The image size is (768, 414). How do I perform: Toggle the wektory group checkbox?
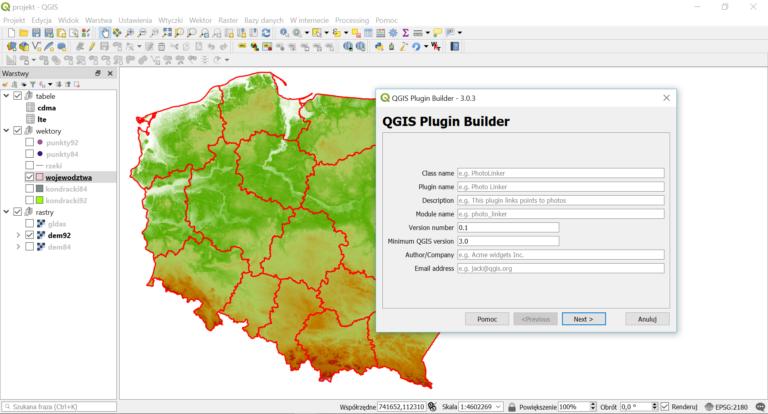pyautogui.click(x=18, y=130)
